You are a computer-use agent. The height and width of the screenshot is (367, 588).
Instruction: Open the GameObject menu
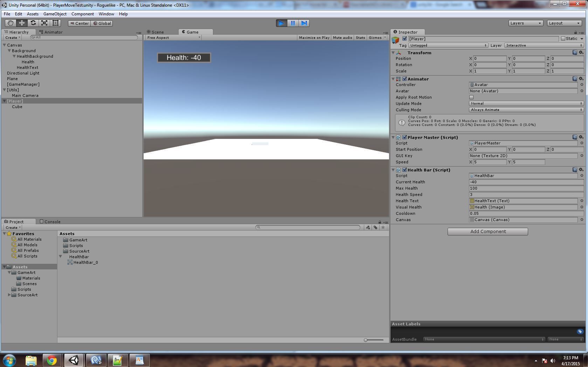(x=55, y=14)
